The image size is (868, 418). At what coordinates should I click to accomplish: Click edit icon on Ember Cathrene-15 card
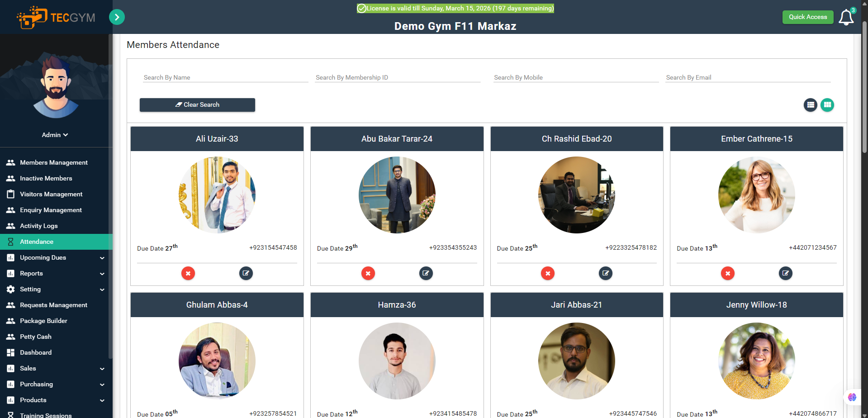pos(786,273)
